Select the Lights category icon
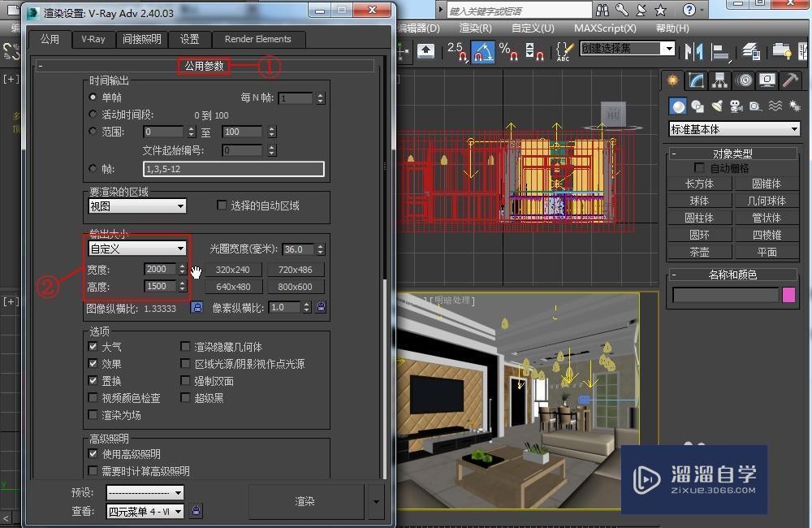812x528 pixels. tap(718, 104)
